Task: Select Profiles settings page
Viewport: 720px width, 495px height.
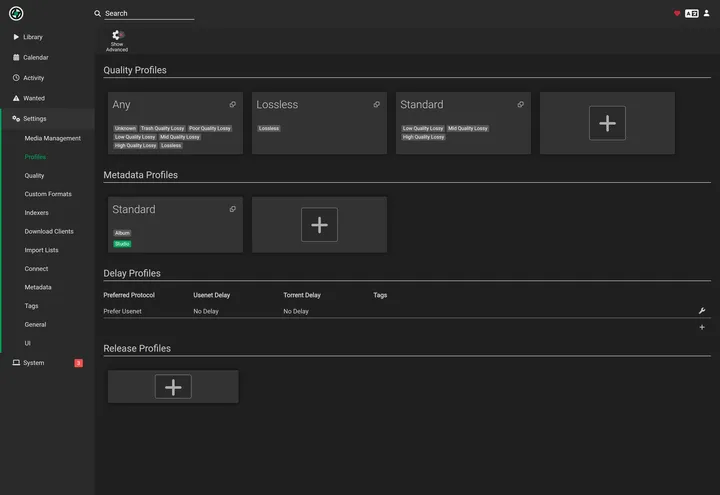Action: [35, 157]
